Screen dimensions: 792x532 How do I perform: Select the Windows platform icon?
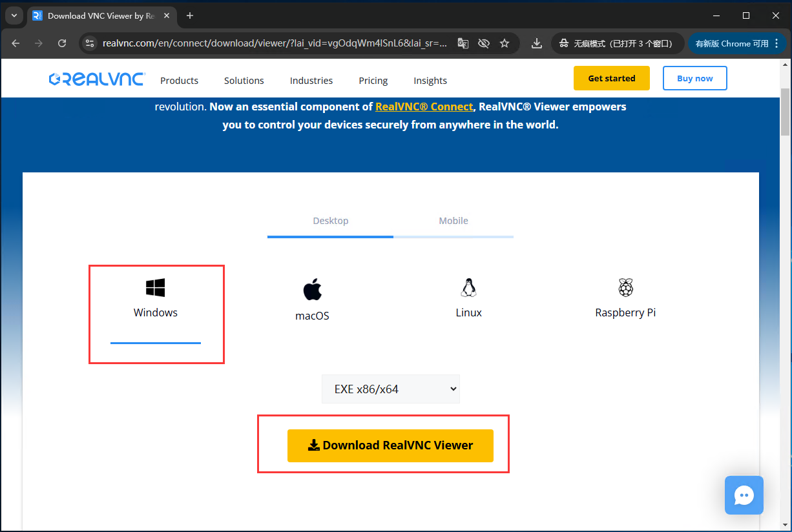[155, 287]
